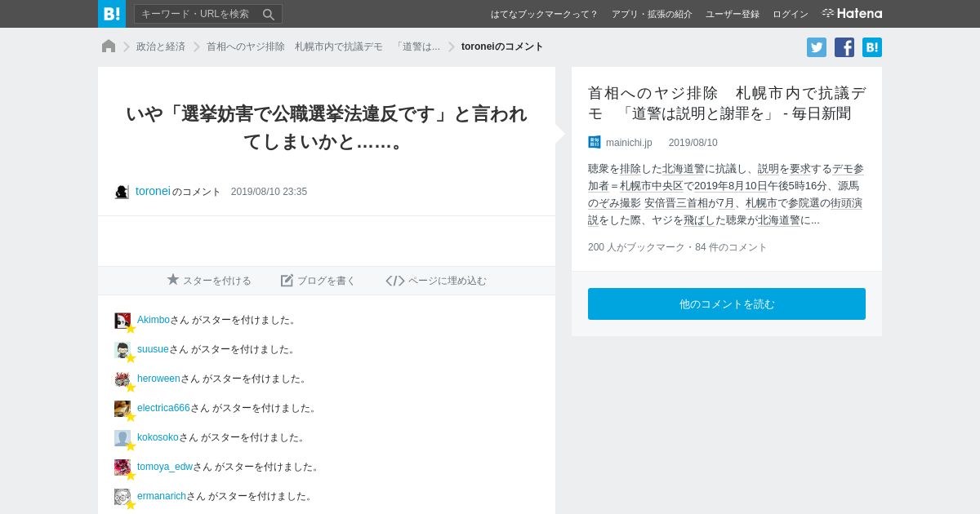Click スターを付ける star button

point(209,280)
